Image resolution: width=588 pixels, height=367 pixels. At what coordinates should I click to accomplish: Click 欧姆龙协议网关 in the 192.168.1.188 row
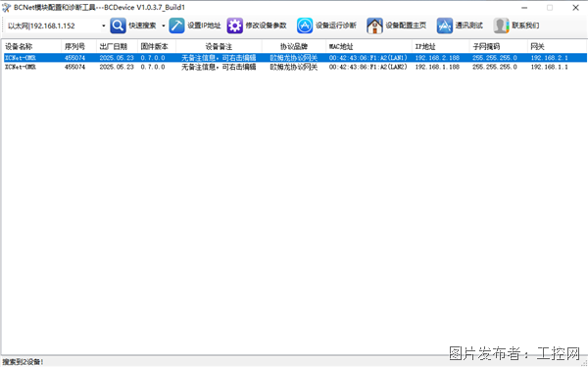pyautogui.click(x=294, y=67)
